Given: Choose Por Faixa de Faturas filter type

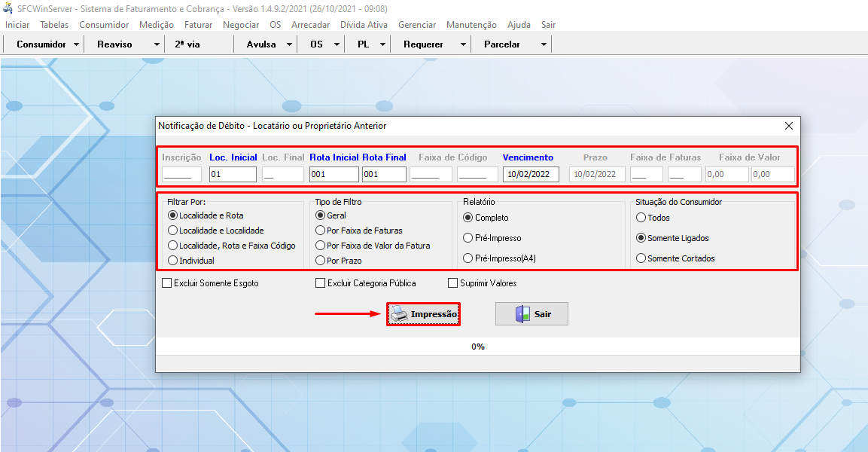Looking at the screenshot, I should click(321, 231).
